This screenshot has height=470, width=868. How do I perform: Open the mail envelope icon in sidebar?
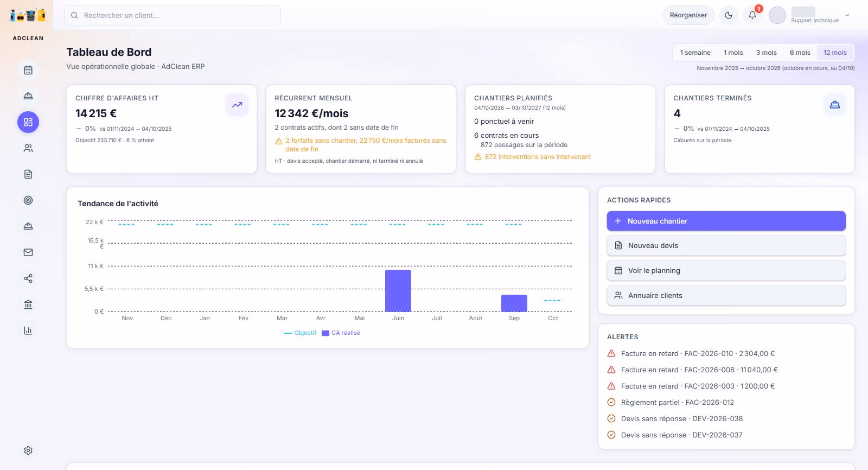coord(28,252)
